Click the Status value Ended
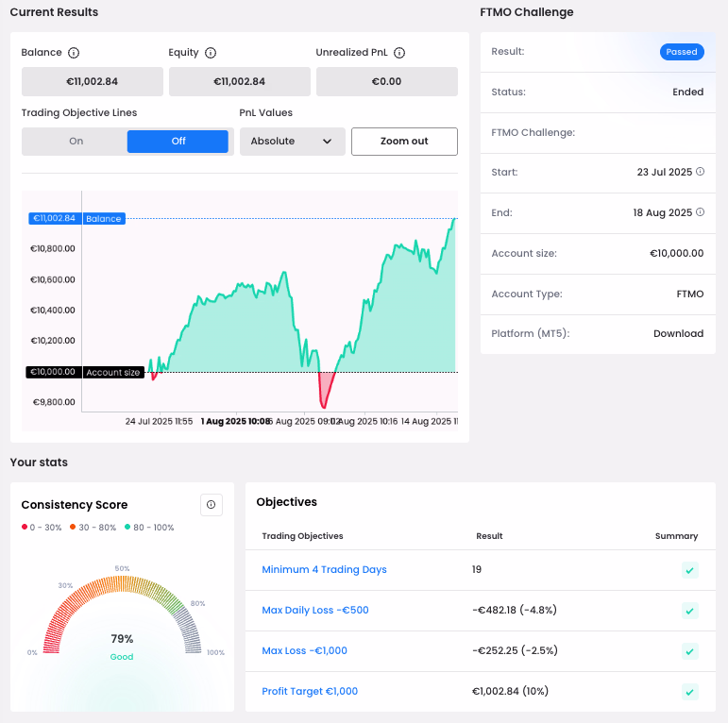This screenshot has width=728, height=723. [x=687, y=92]
